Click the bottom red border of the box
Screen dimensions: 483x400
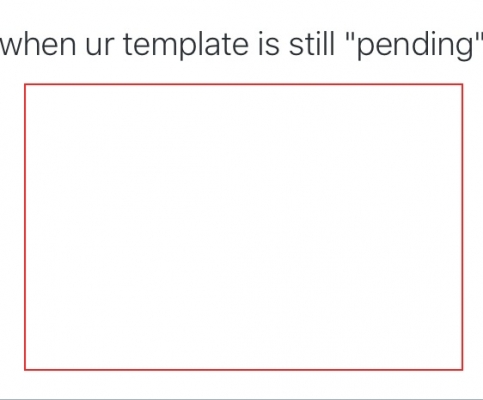[x=243, y=369]
